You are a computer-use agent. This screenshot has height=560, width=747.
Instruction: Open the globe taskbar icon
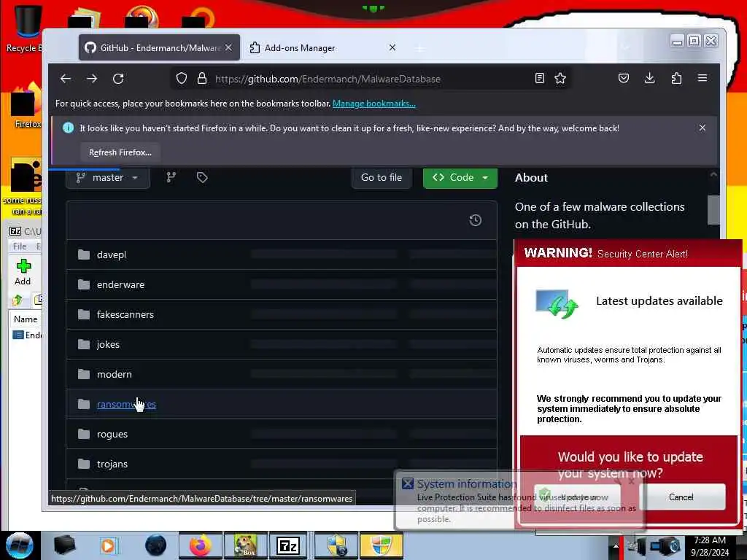[156, 545]
